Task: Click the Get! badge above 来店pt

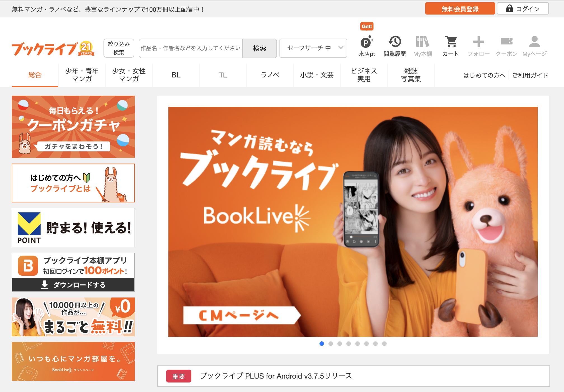Action: pyautogui.click(x=367, y=27)
